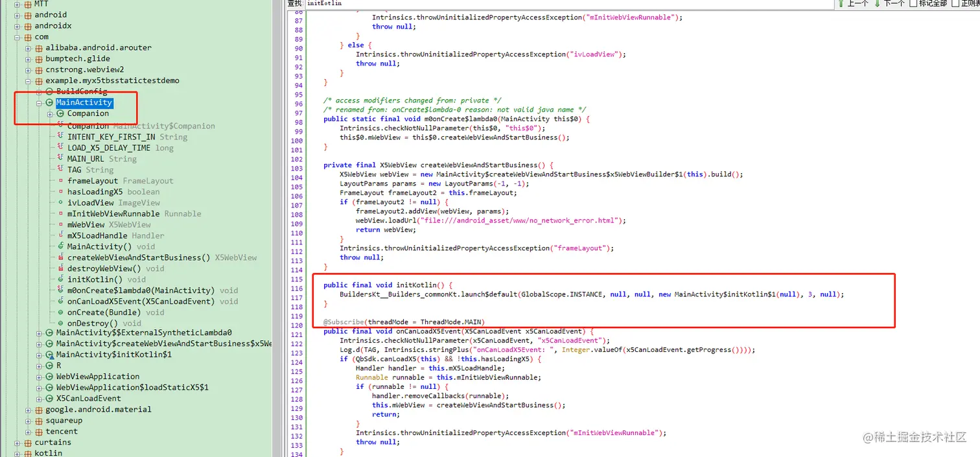Image resolution: width=980 pixels, height=457 pixels.
Task: Click the project tree vertical scrollbar
Action: click(x=277, y=228)
